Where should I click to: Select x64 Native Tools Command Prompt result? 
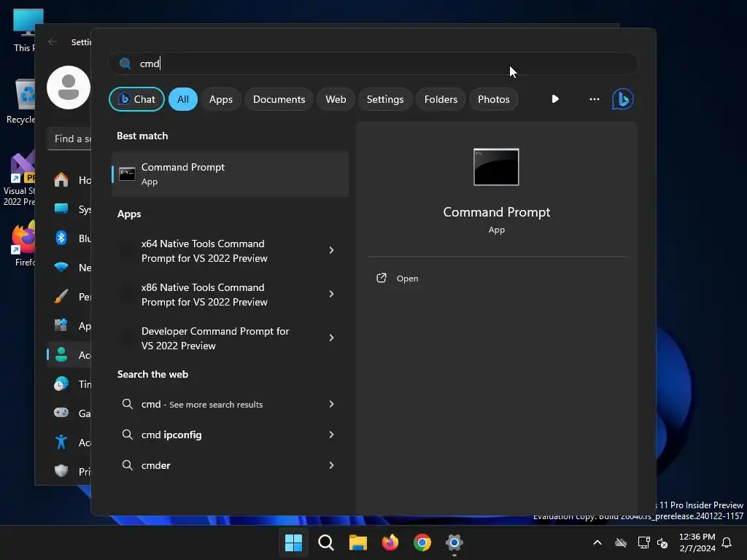coord(230,251)
